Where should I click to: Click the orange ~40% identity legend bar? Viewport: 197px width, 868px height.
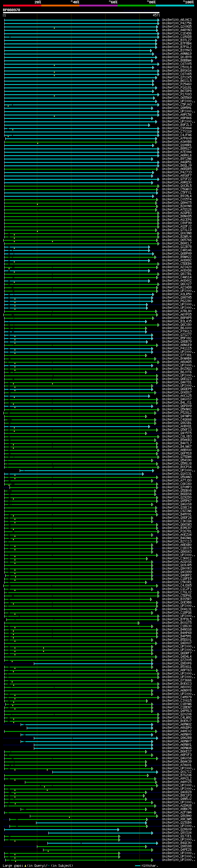(61, 6)
